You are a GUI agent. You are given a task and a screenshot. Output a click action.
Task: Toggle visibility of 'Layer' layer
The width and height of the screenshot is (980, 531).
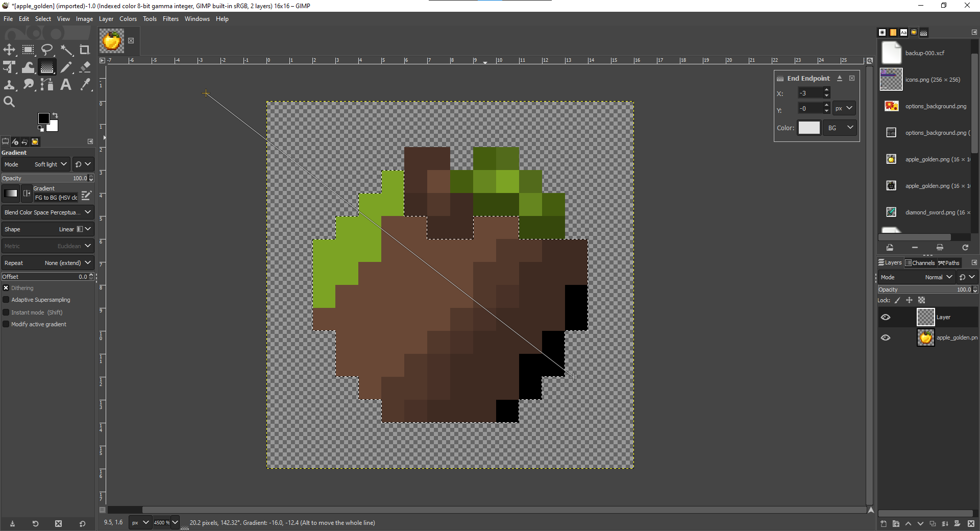(x=886, y=317)
